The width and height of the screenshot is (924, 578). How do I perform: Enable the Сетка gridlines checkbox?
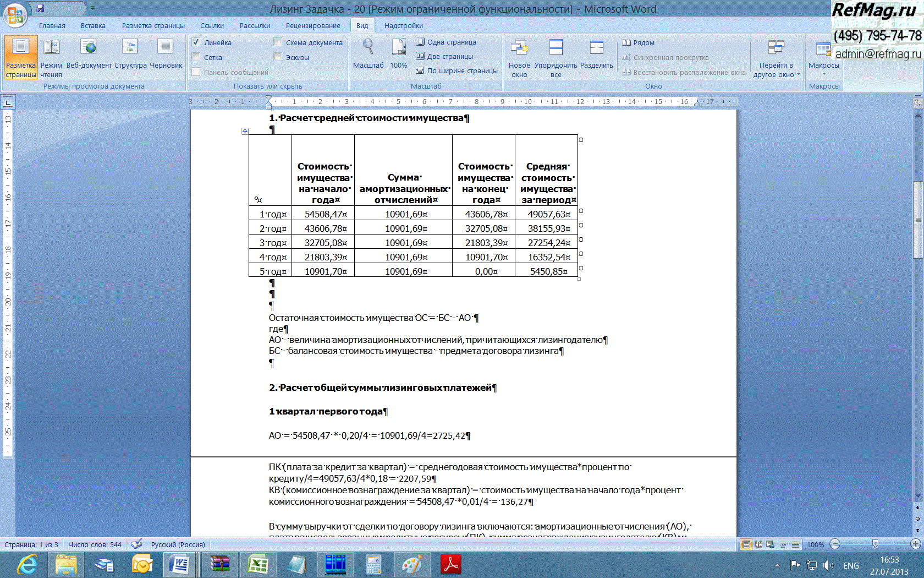point(196,57)
